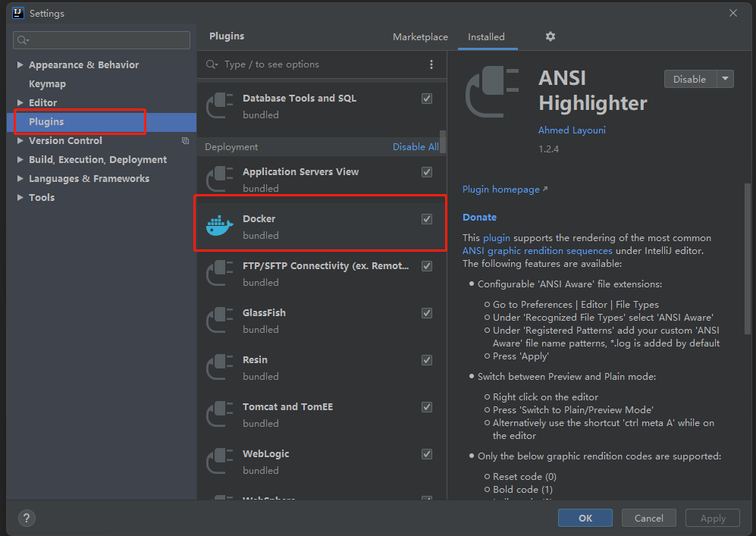The height and width of the screenshot is (536, 756).
Task: Click the help question mark icon
Action: pyautogui.click(x=27, y=519)
